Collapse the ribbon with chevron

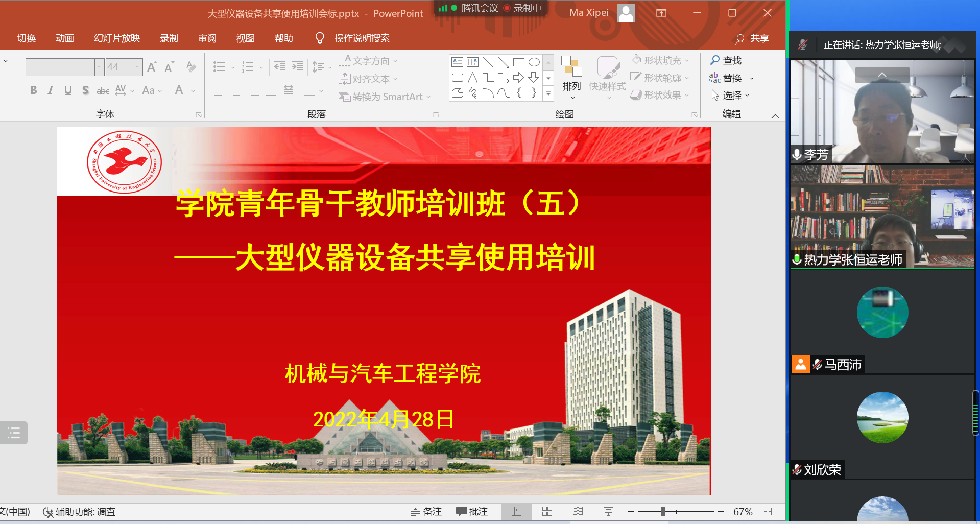[775, 116]
